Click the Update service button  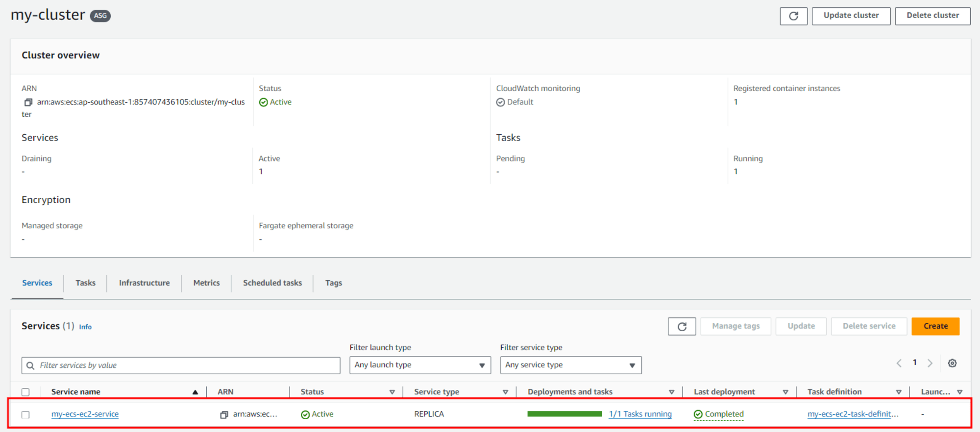(801, 326)
